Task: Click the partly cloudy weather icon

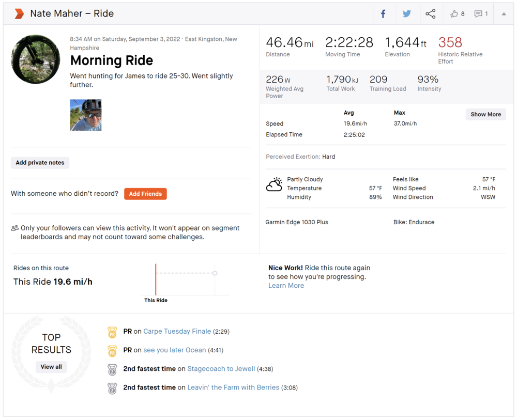Action: [x=274, y=185]
